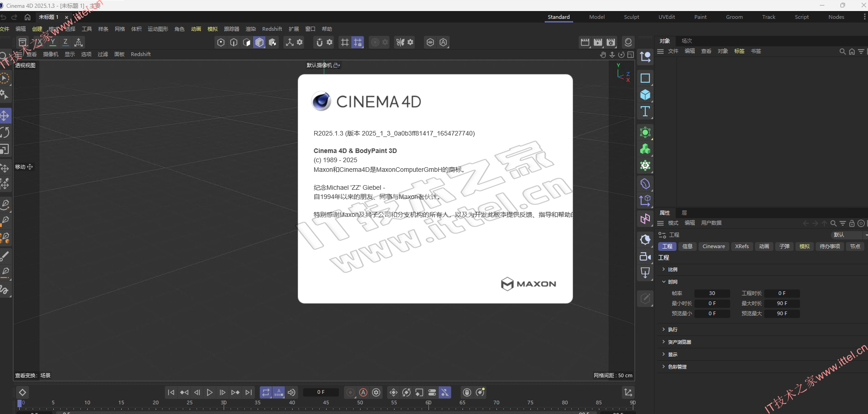Expand the 比例 section
This screenshot has height=414, width=868.
(672, 270)
